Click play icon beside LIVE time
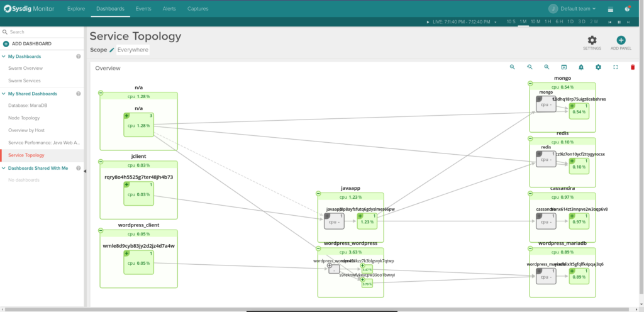The width and height of the screenshot is (644, 312). click(428, 22)
